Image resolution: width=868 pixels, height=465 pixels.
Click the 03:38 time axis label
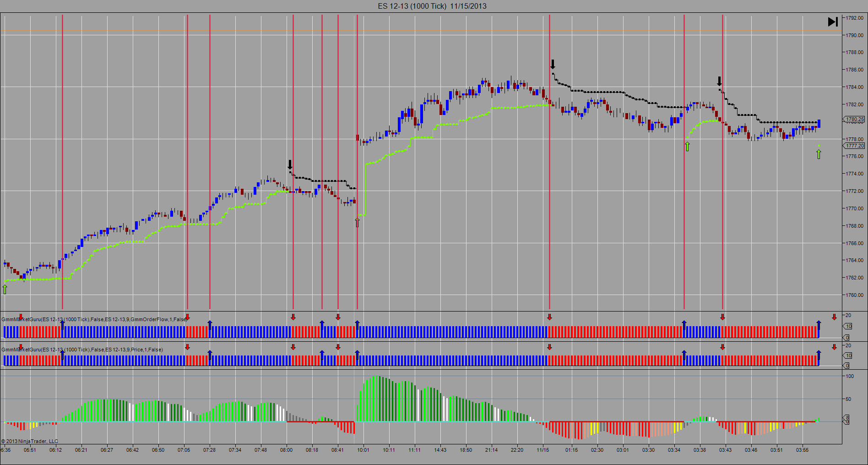(x=700, y=450)
